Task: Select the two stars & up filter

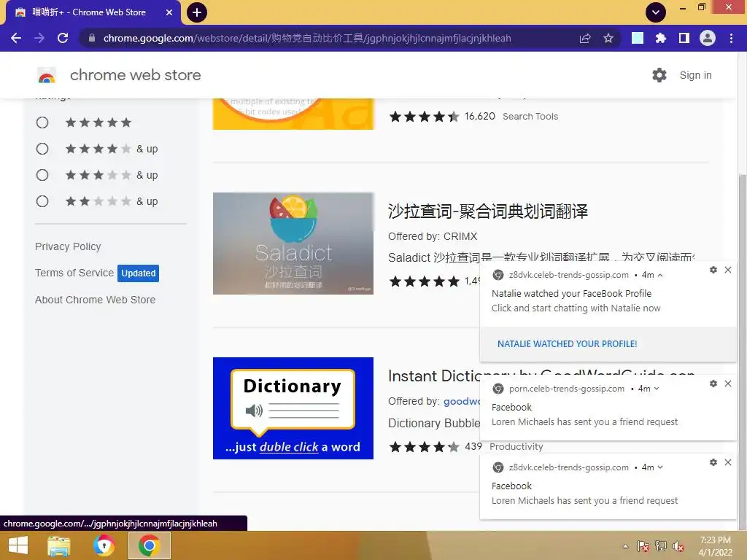Action: click(42, 201)
